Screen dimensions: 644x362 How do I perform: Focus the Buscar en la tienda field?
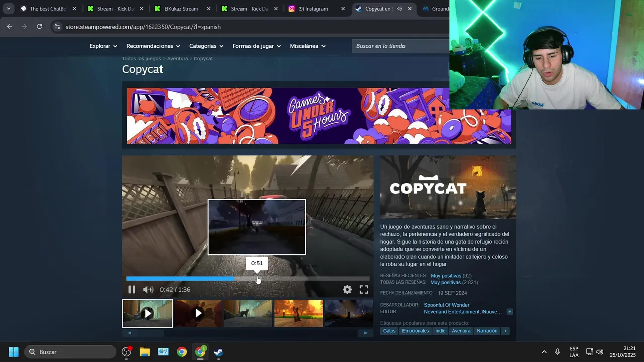[400, 46]
